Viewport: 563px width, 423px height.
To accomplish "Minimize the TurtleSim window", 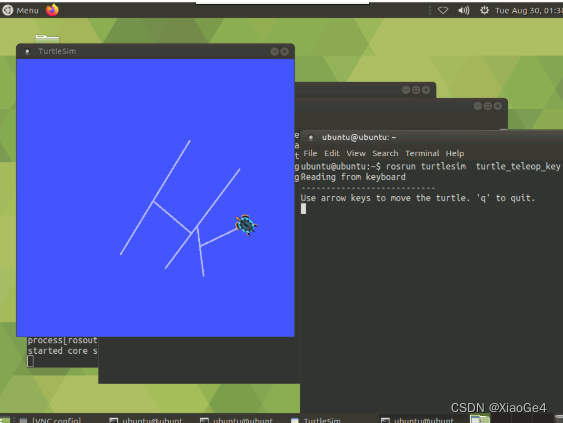I will [274, 52].
